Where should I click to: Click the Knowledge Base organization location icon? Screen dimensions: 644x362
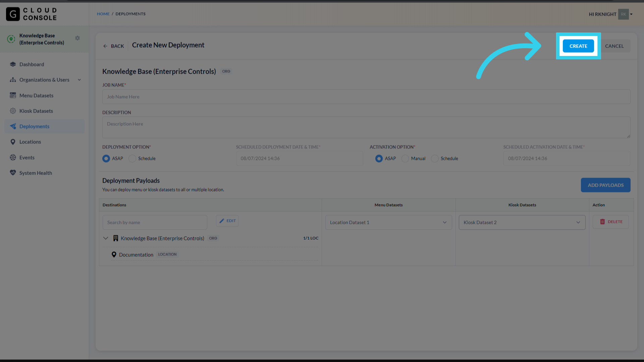[11, 39]
